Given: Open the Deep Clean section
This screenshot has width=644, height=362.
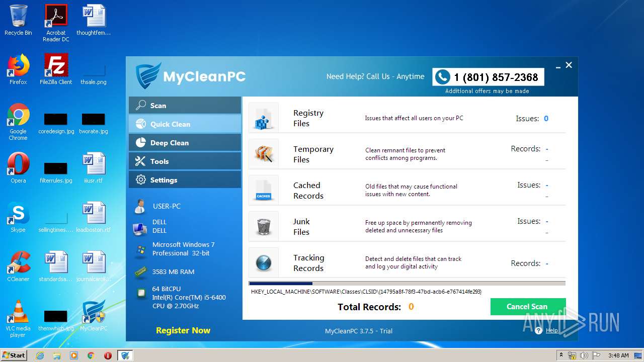Looking at the screenshot, I should pos(185,143).
